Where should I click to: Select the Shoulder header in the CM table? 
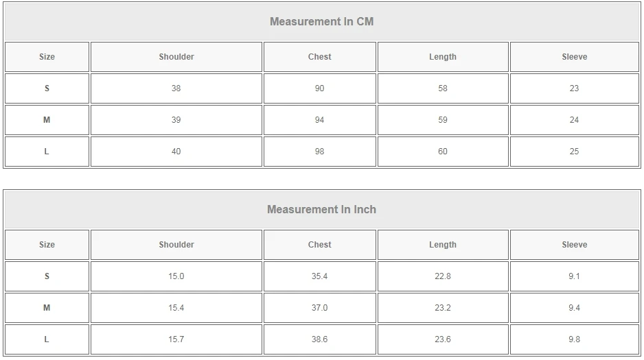tap(176, 57)
